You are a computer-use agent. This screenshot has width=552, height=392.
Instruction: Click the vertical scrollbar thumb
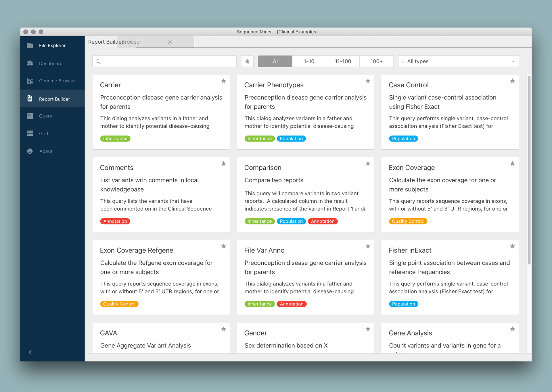529,170
